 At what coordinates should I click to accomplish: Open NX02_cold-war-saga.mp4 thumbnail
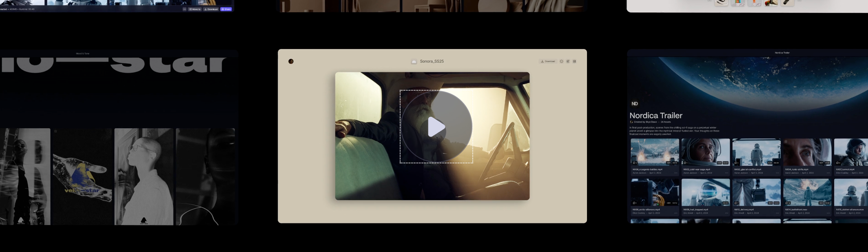706,152
